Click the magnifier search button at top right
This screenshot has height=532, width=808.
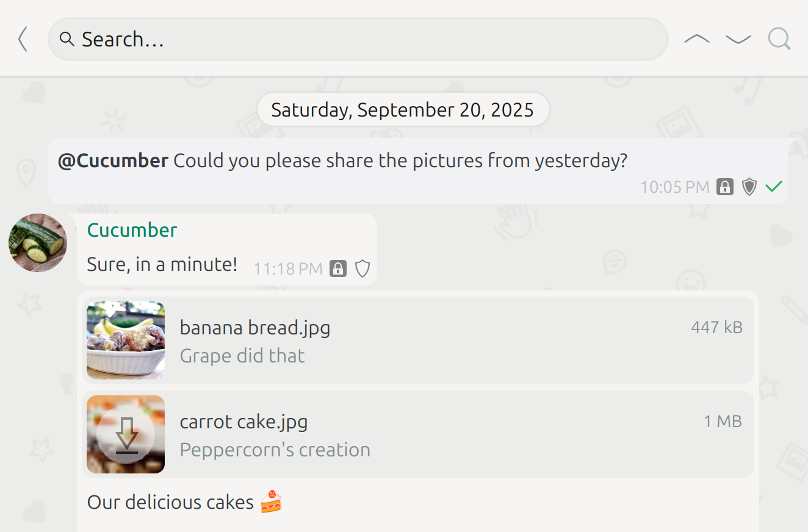(779, 40)
